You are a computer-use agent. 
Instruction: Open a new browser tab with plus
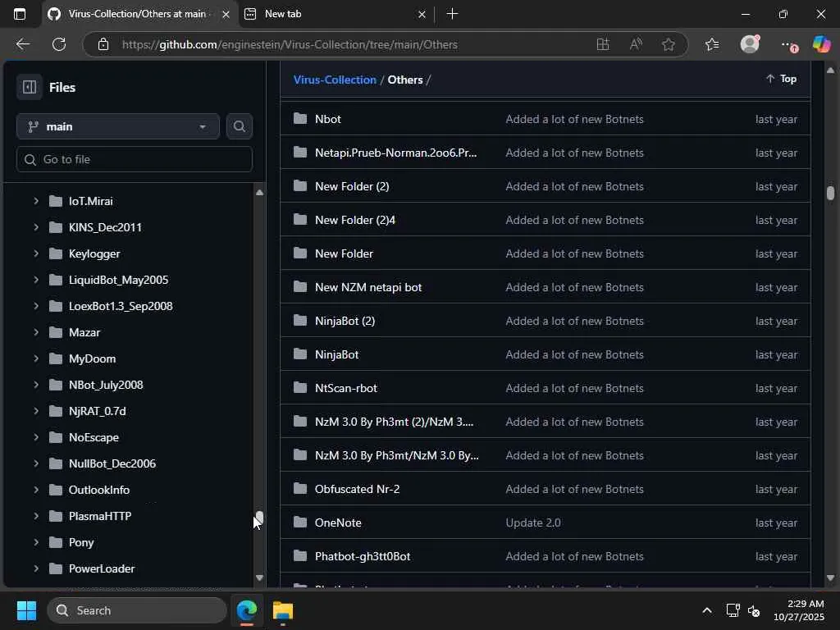click(x=452, y=14)
